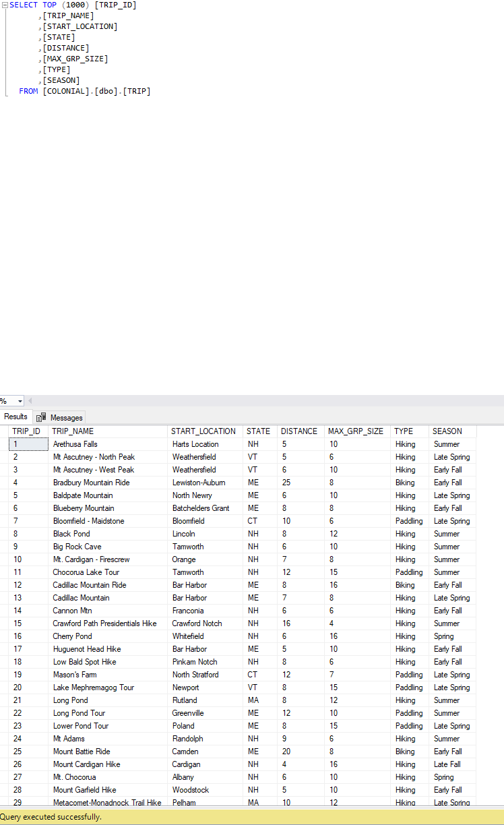The image size is (504, 825).
Task: Select the Arethusa Falls trip name cell
Action: [108, 444]
